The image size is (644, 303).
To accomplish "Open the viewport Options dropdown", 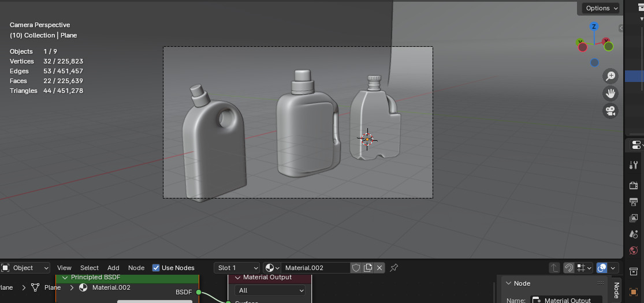I will pos(602,8).
